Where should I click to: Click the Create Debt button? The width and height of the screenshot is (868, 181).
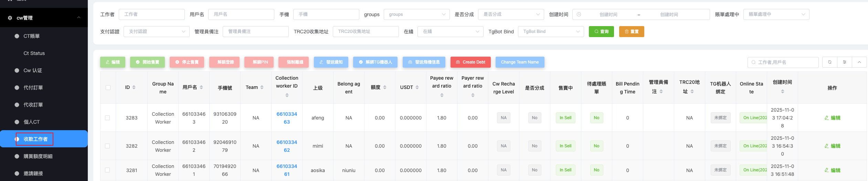[470, 62]
